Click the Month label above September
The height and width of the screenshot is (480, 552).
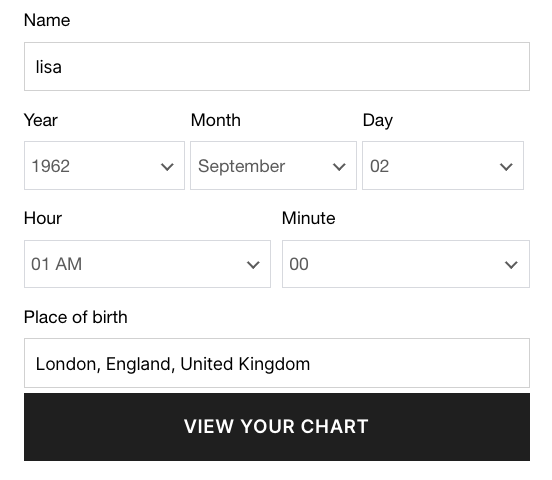[215, 120]
